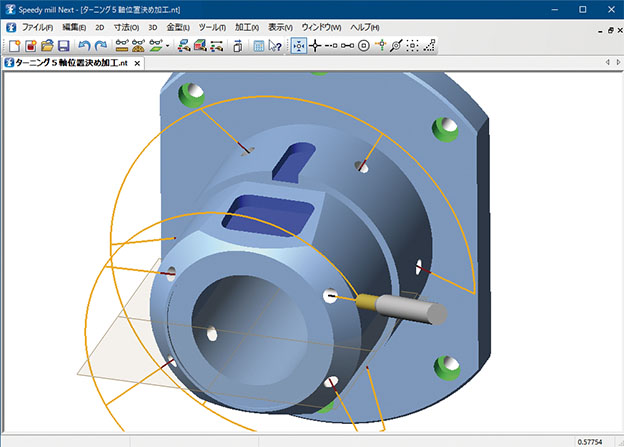Select the crosshair point snap icon
Screen dimensions: 624x447
click(x=316, y=46)
